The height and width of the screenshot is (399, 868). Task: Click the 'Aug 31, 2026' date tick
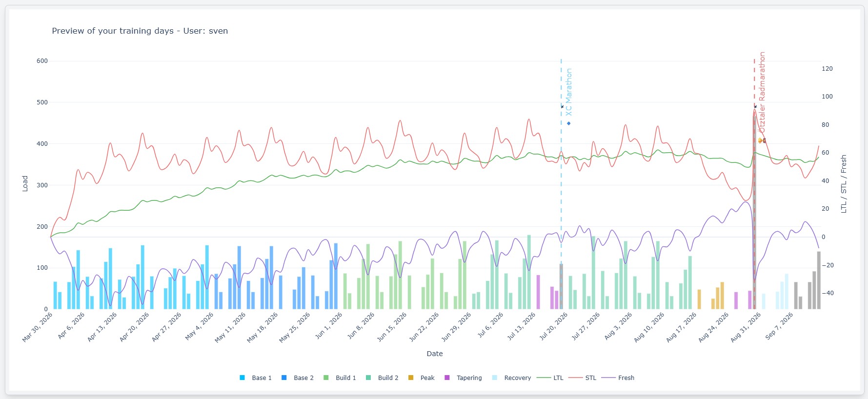tap(746, 327)
